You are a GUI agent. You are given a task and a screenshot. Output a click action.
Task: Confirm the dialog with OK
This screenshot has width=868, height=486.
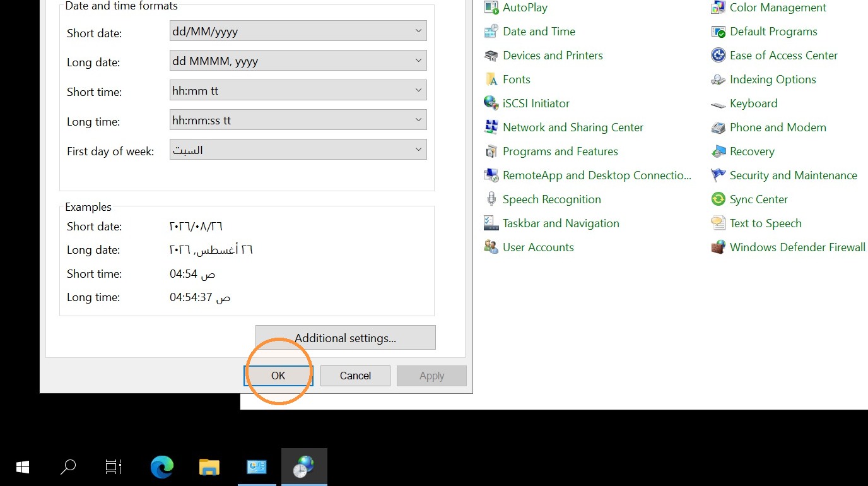coord(278,376)
